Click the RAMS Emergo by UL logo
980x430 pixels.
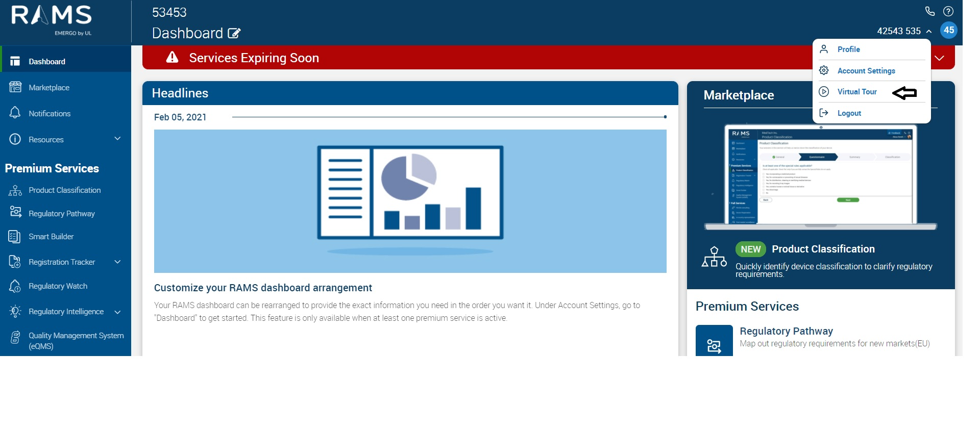point(52,20)
